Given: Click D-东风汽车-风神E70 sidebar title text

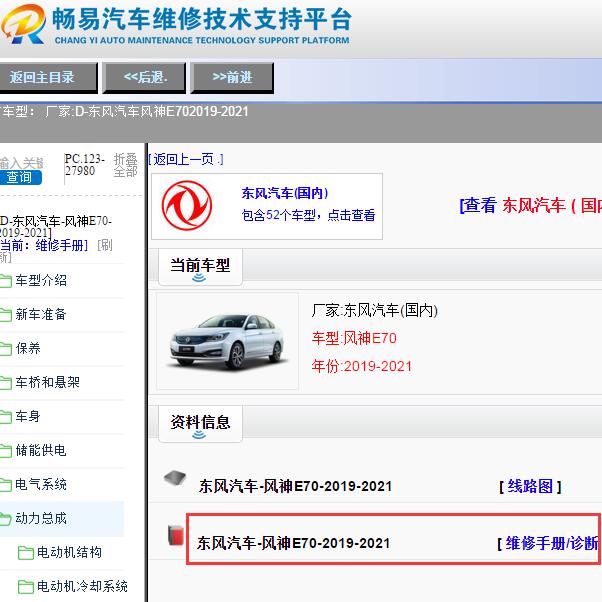Looking at the screenshot, I should pos(56,227).
